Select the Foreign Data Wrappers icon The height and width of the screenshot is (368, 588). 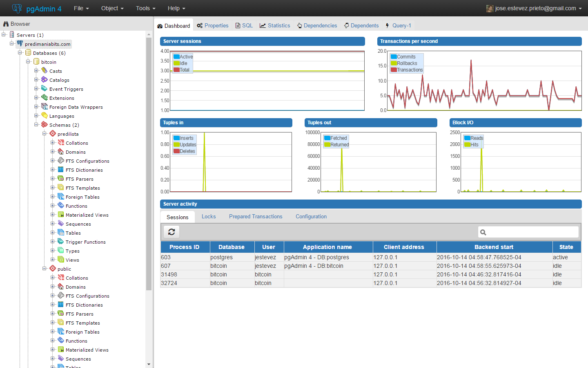coord(45,107)
